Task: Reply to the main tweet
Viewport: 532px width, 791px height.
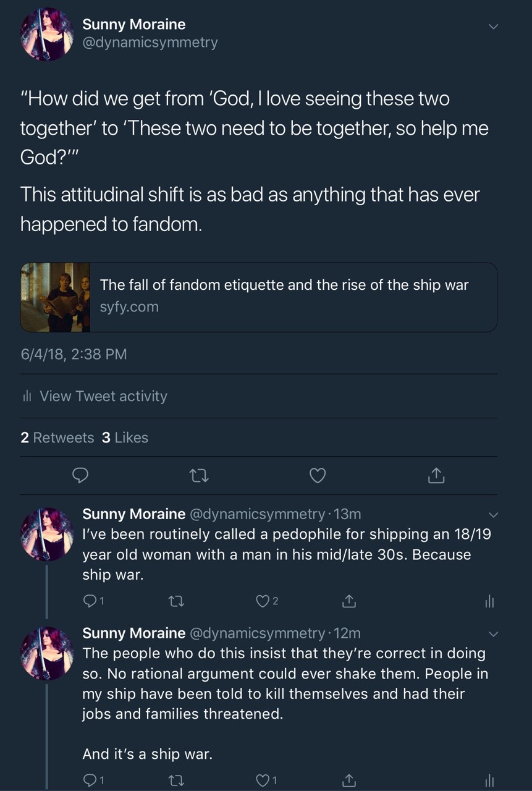Action: (80, 475)
